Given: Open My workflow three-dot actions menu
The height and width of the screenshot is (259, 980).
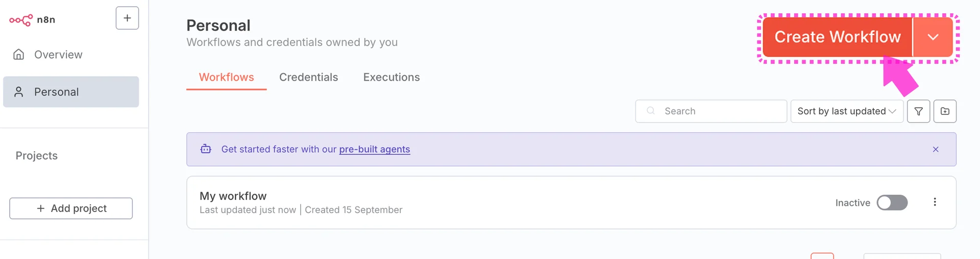Looking at the screenshot, I should [x=935, y=202].
